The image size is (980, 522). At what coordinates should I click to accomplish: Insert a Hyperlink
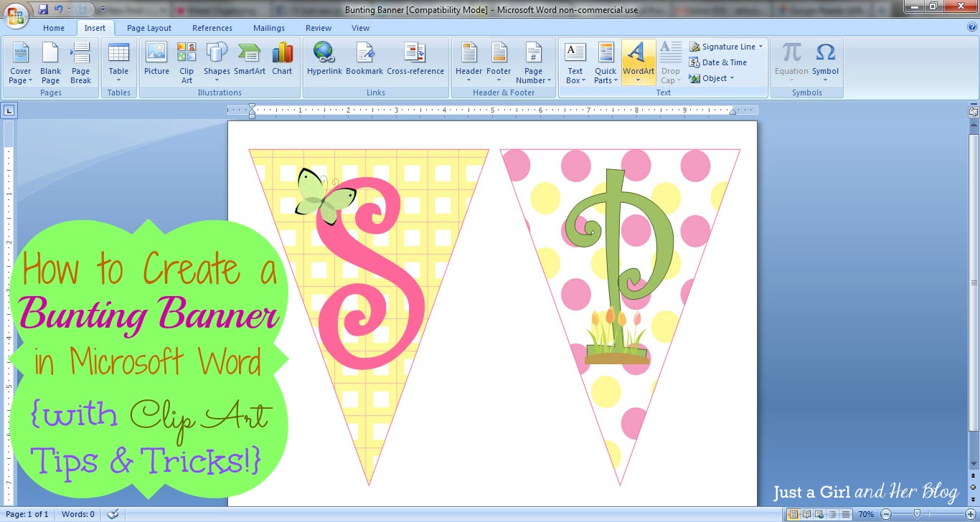[x=324, y=59]
